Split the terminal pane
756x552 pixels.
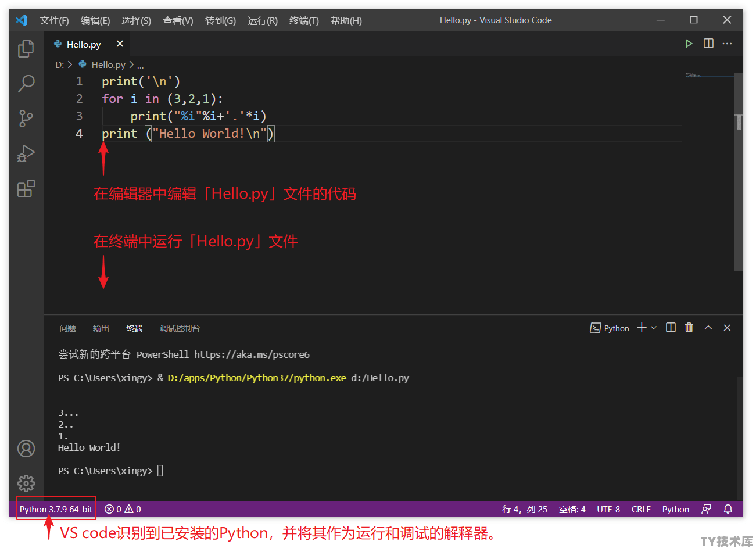(671, 328)
